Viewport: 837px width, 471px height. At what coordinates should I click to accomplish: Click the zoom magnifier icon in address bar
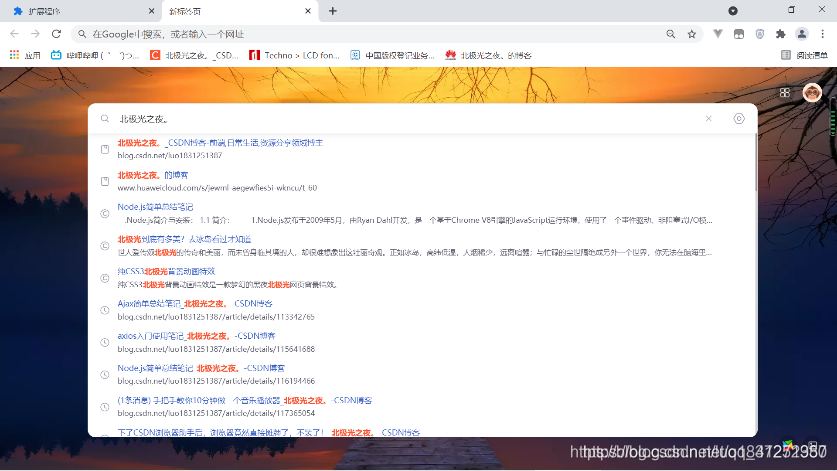670,34
